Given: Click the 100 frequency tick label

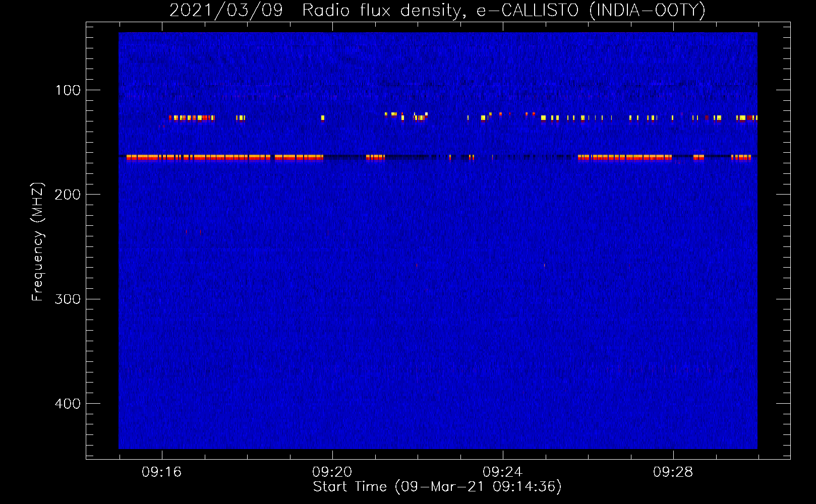Looking at the screenshot, I should [x=68, y=90].
